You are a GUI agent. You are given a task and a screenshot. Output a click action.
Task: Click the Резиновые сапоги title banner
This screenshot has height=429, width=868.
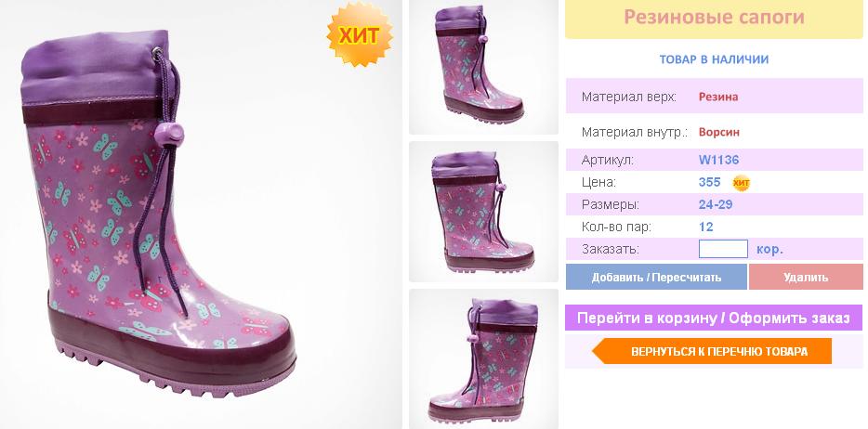(x=714, y=19)
